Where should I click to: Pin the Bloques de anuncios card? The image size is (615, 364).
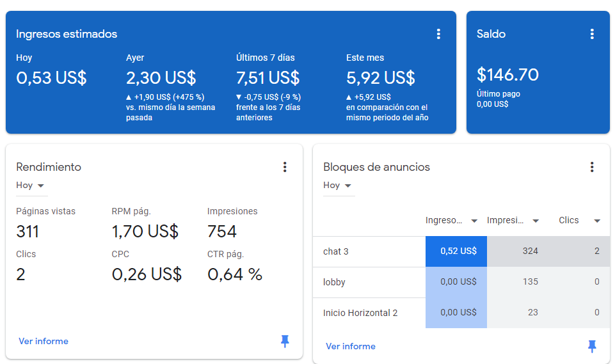pos(592,346)
